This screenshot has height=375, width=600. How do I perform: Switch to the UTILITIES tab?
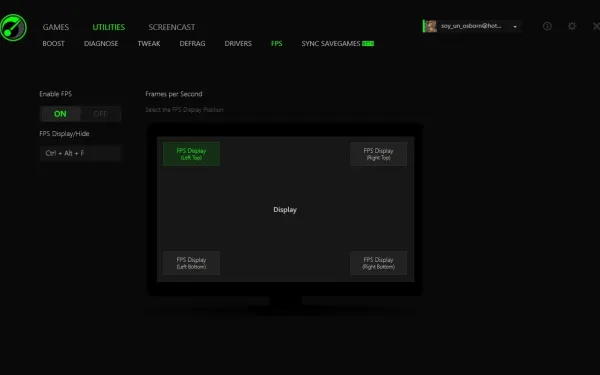tap(109, 27)
